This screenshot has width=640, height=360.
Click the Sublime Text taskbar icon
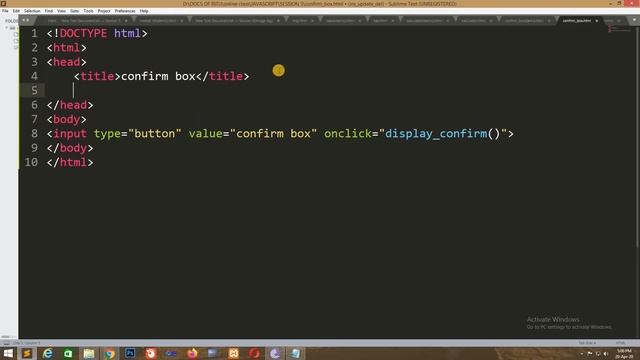[27, 353]
